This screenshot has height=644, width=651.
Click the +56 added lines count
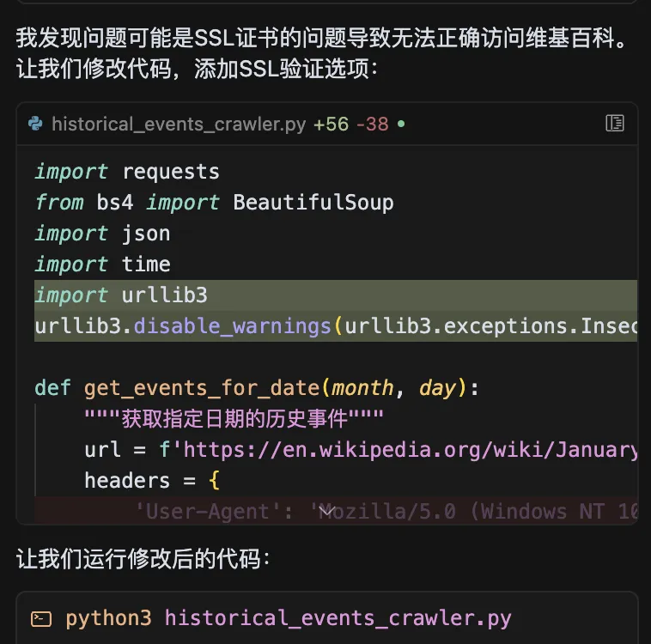pos(331,125)
